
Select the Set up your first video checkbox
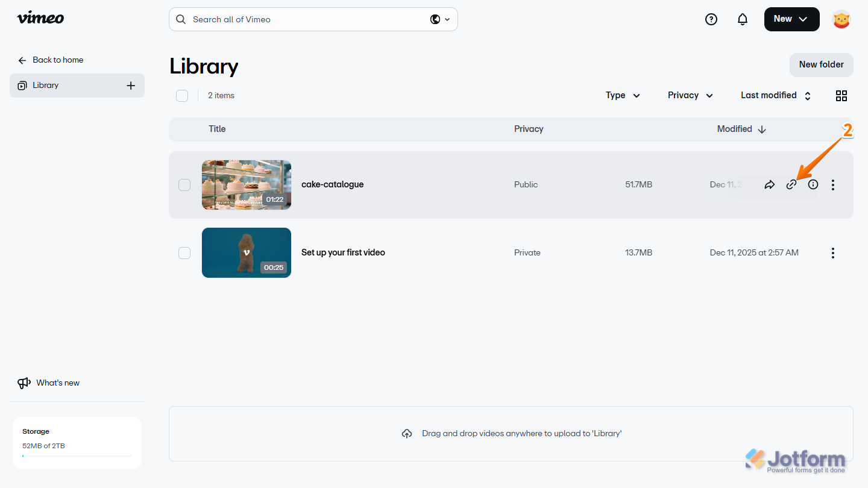pos(184,252)
